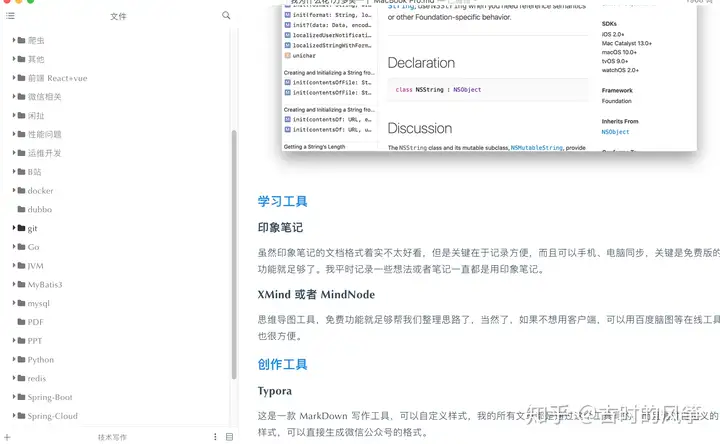Viewport: 720px width, 444px height.
Task: Expand the MyBatis3 folder arrow
Action: [14, 284]
